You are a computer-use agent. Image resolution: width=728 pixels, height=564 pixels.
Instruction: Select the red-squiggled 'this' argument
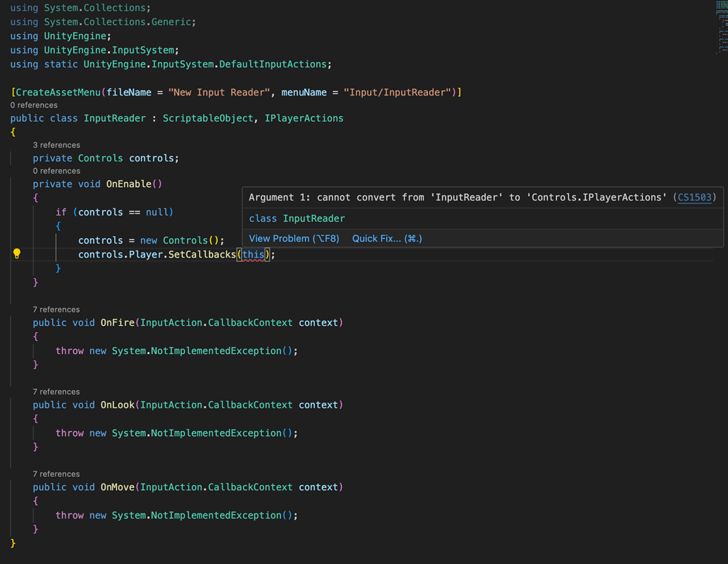tap(254, 254)
